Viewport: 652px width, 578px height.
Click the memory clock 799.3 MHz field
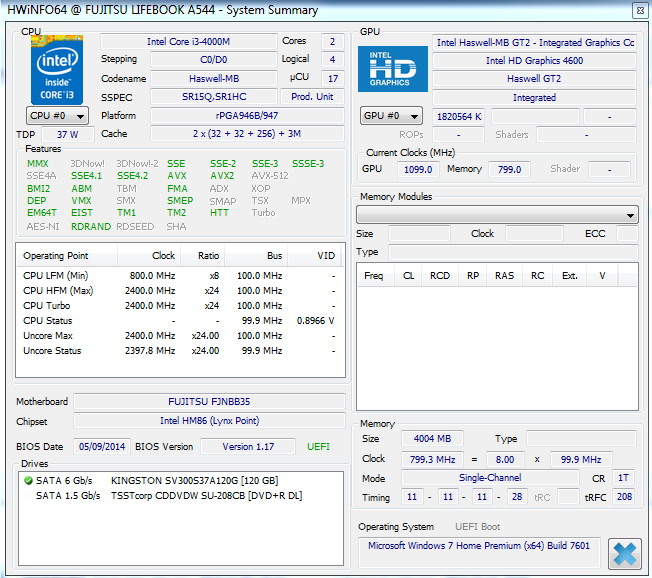432,459
